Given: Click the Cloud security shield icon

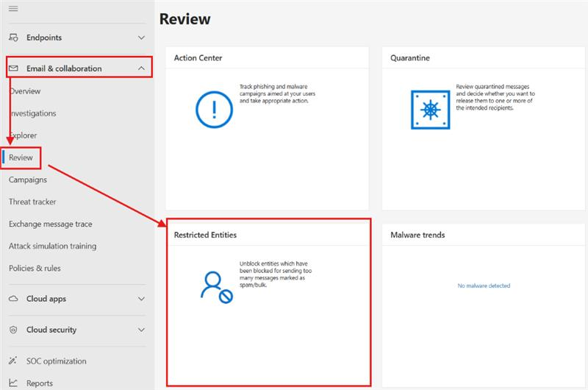Looking at the screenshot, I should pyautogui.click(x=13, y=330).
